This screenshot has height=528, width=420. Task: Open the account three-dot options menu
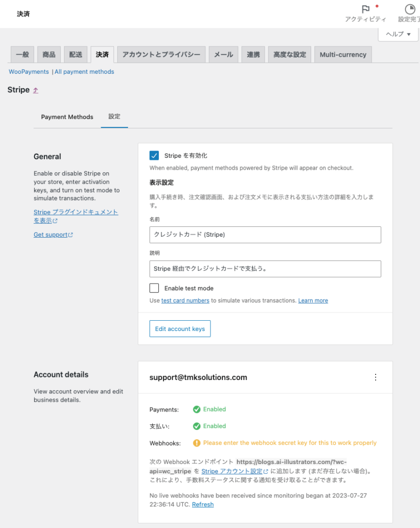pos(376,377)
